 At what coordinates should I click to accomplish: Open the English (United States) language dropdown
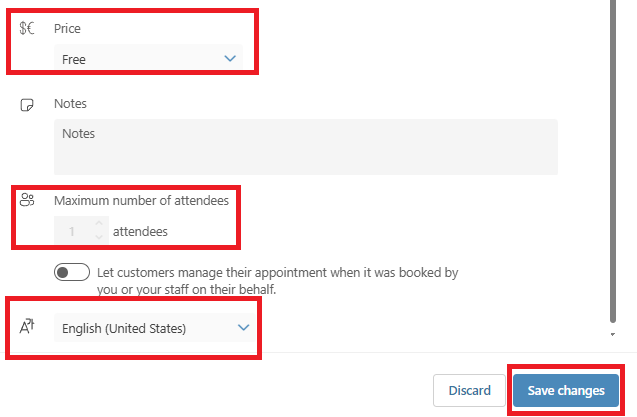point(155,327)
